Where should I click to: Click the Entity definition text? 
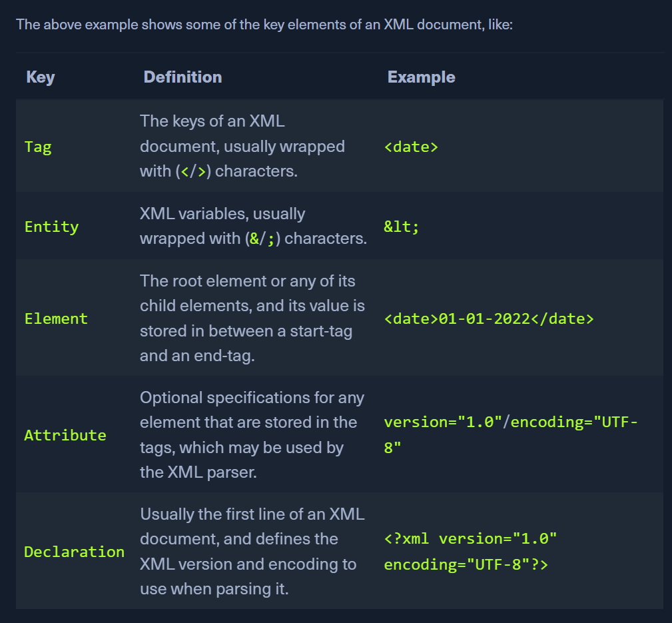pyautogui.click(x=253, y=226)
